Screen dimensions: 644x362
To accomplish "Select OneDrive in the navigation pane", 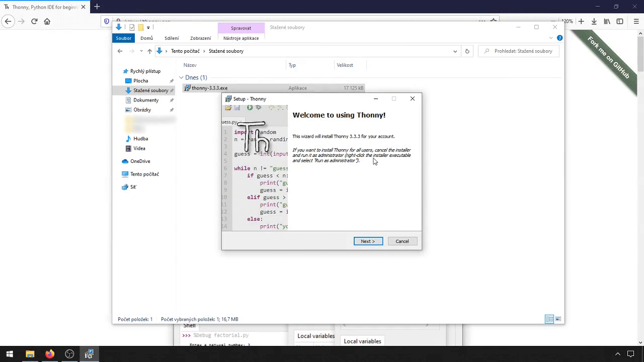I will pyautogui.click(x=140, y=161).
